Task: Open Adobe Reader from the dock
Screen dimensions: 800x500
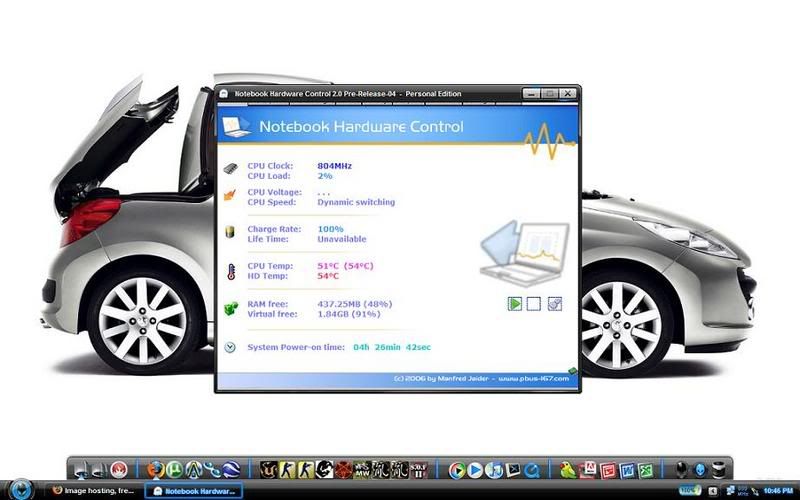Action: (589, 469)
